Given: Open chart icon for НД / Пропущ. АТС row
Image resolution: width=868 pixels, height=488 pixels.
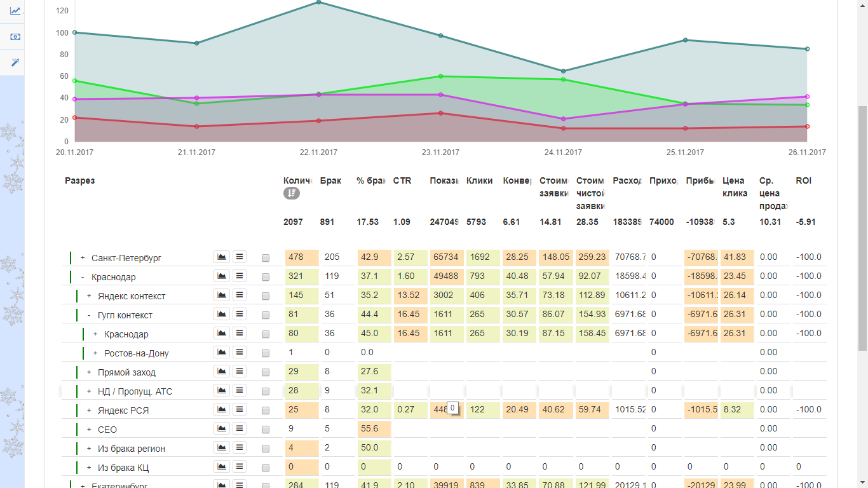Looking at the screenshot, I should pyautogui.click(x=222, y=390).
